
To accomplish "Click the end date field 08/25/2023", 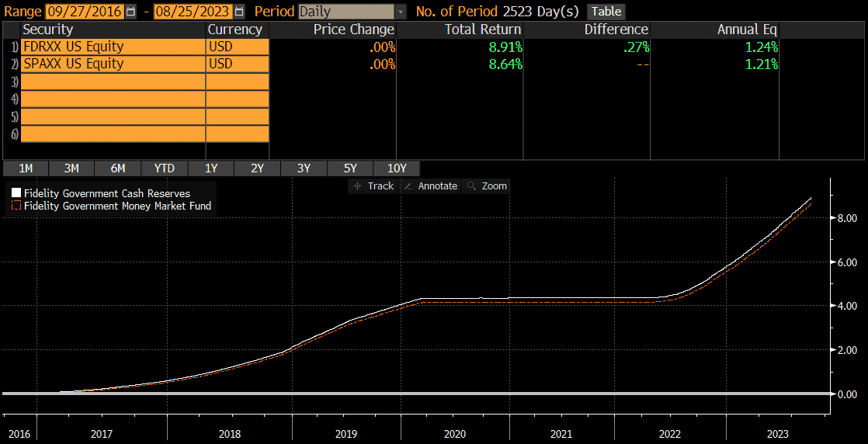I will [x=193, y=12].
